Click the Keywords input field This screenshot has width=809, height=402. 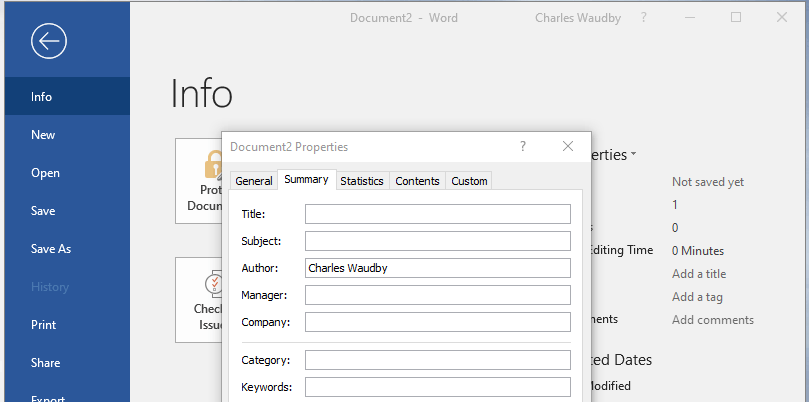pos(438,387)
